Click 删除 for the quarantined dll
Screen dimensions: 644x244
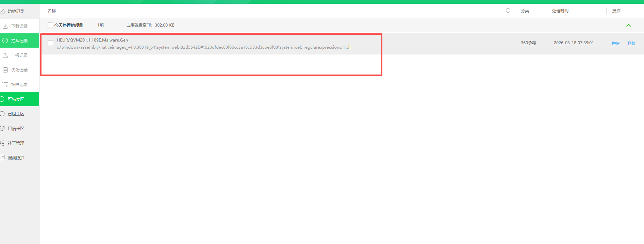631,44
